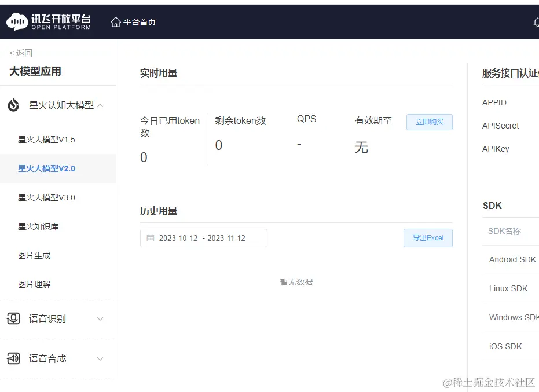Click the notification bell icon in header
539x392 pixels.
pos(536,23)
